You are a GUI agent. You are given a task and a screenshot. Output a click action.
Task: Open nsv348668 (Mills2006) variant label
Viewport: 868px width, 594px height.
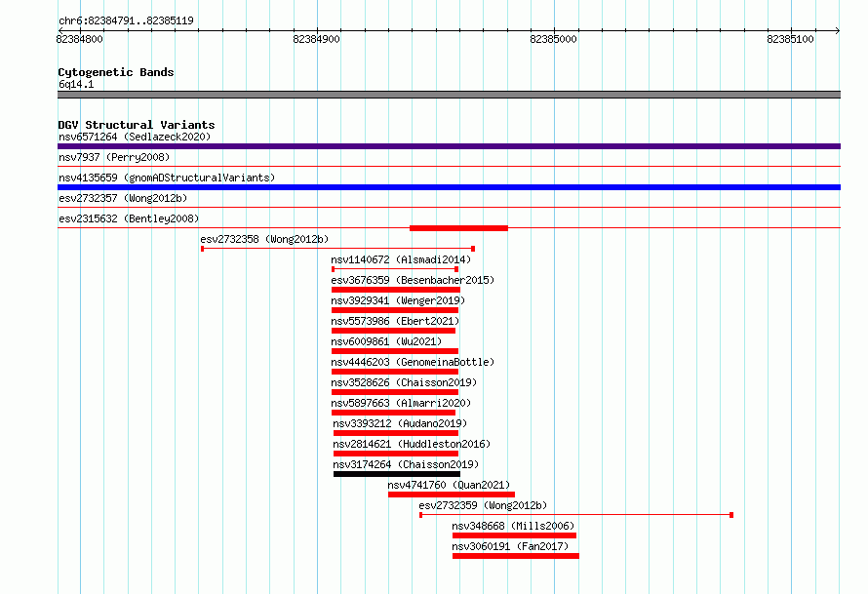click(x=513, y=526)
